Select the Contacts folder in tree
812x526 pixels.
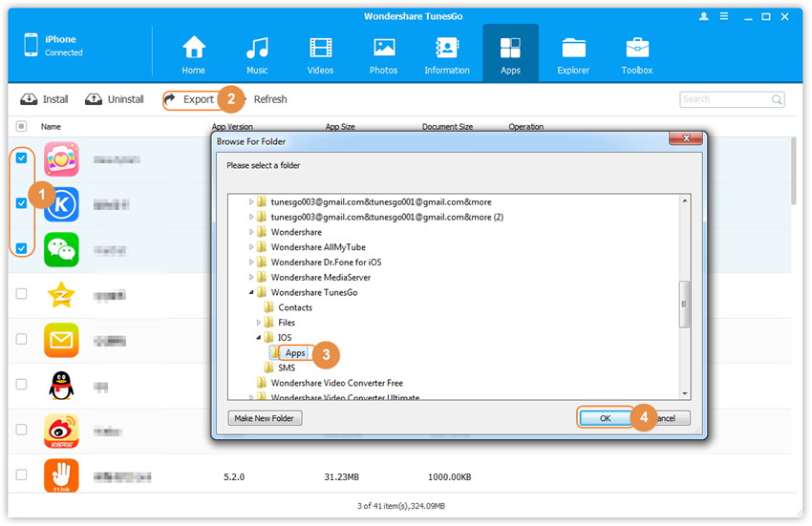(294, 307)
